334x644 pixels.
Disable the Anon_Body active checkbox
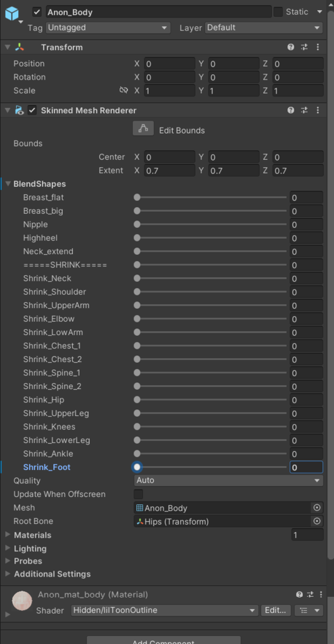pyautogui.click(x=37, y=12)
